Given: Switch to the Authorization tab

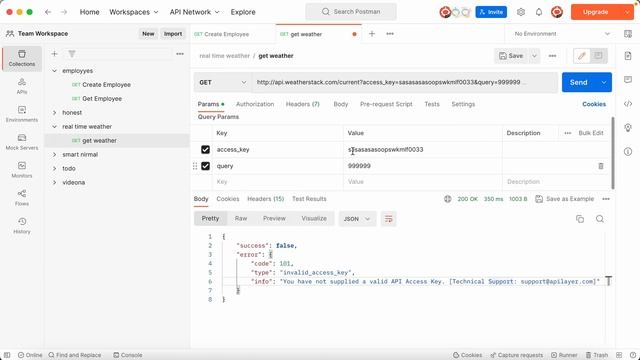Looking at the screenshot, I should [x=255, y=104].
